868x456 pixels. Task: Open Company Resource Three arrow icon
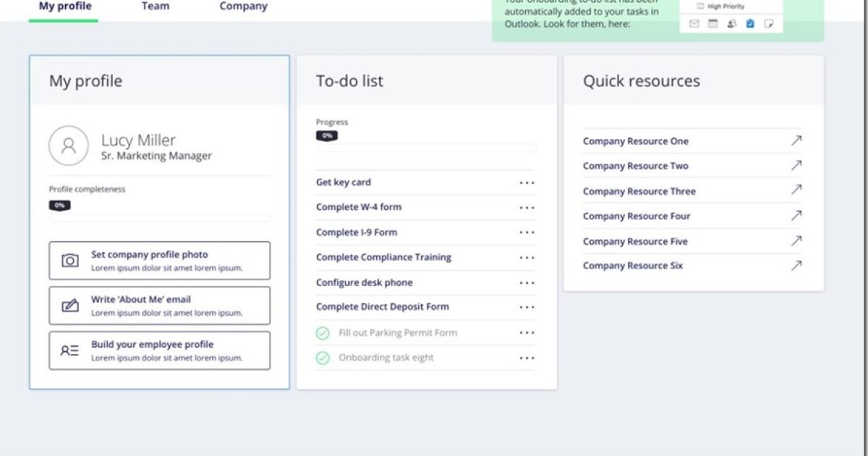pyautogui.click(x=796, y=191)
